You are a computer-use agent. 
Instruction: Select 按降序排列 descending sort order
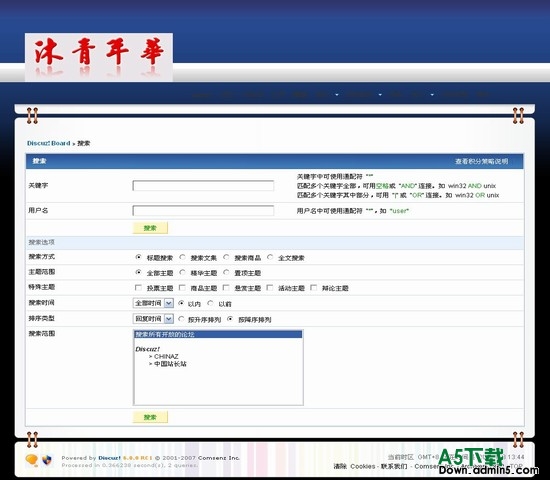(230, 319)
